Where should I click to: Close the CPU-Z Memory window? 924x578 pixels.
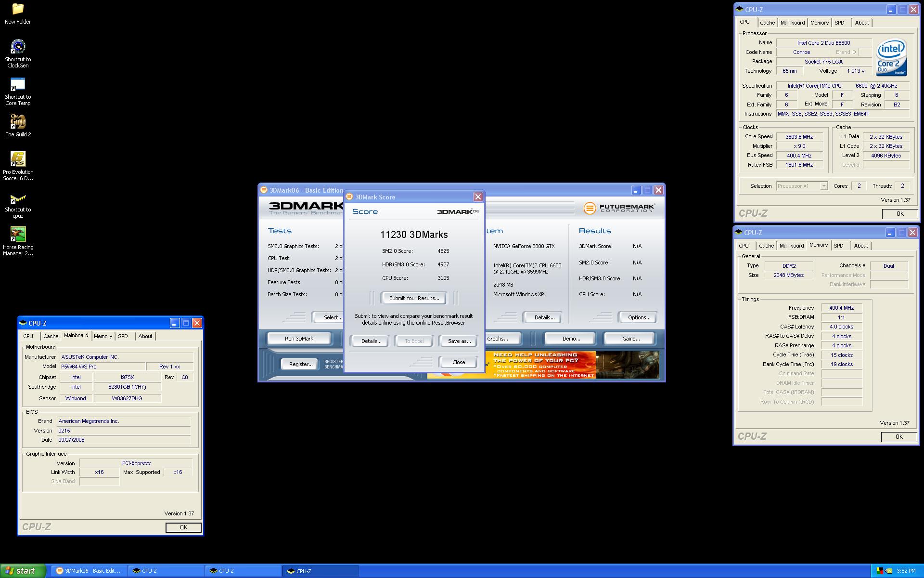[x=912, y=232]
